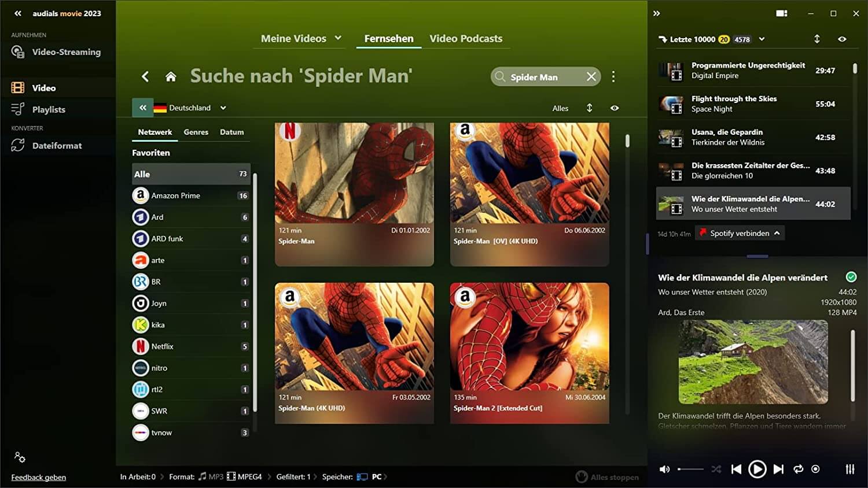Click the home icon beside search title

coord(171,76)
